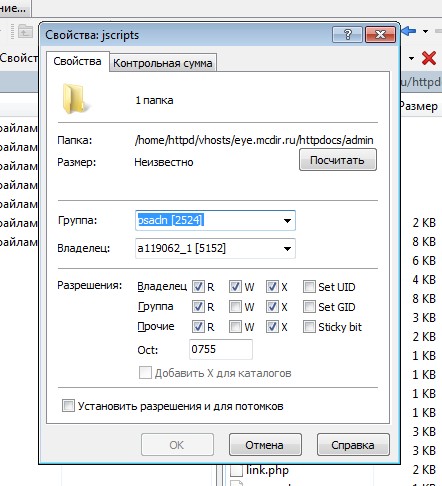Toggle Прочие X permission checkbox
Image resolution: width=442 pixels, height=486 pixels.
[x=272, y=327]
